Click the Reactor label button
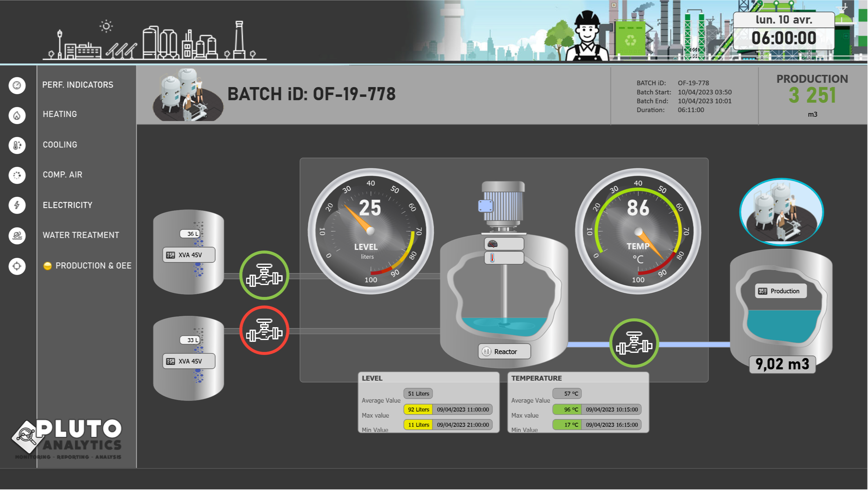 click(504, 351)
